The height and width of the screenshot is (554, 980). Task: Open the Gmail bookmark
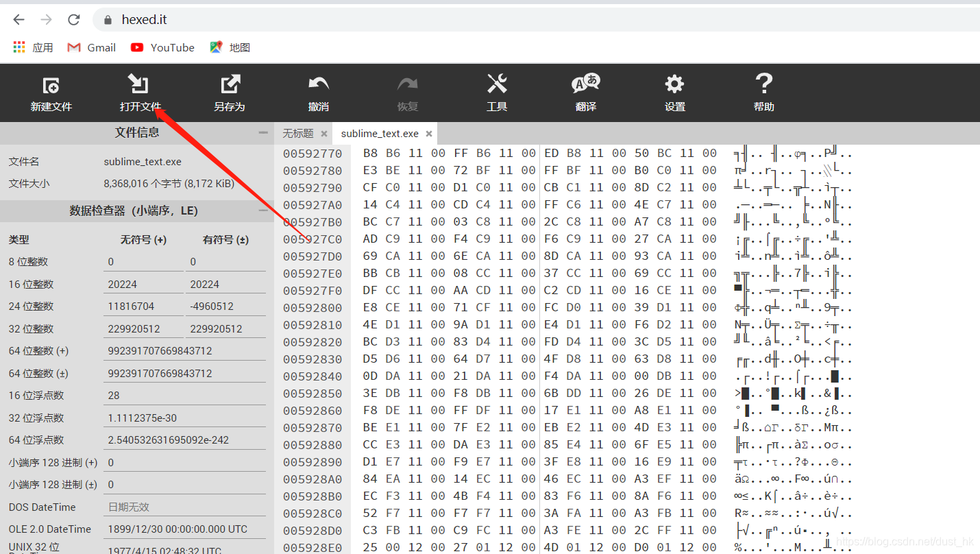(91, 47)
